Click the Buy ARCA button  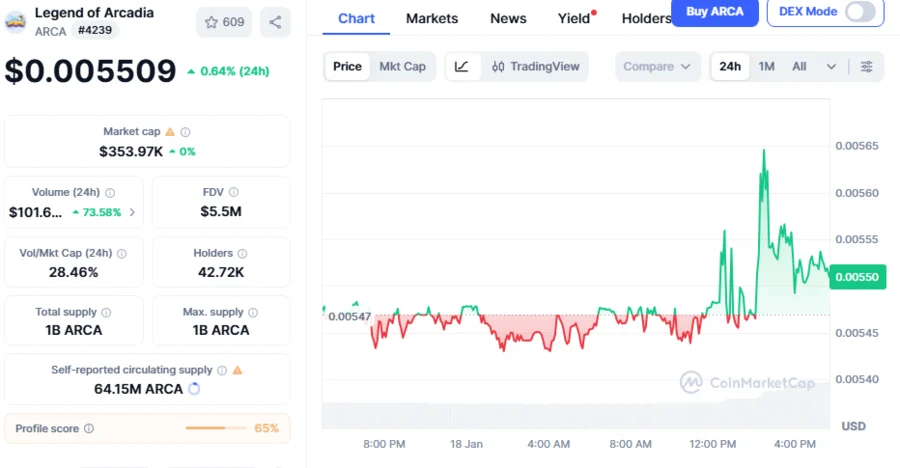[x=714, y=12]
